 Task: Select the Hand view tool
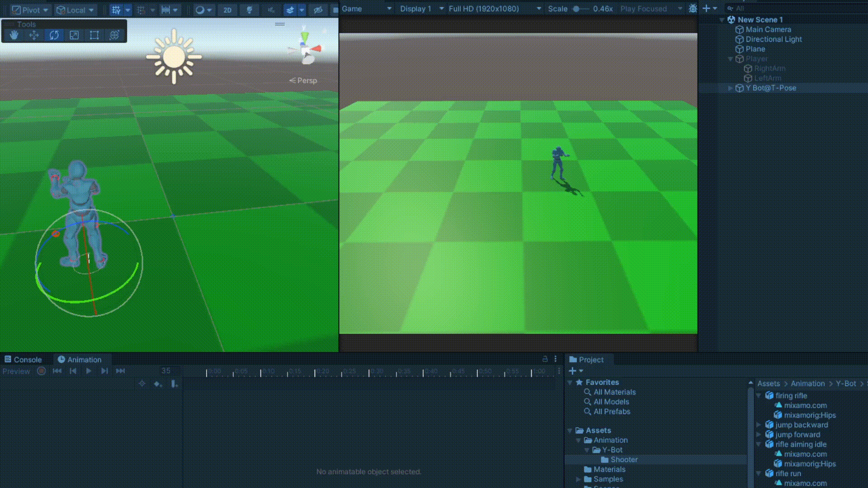pos(14,35)
